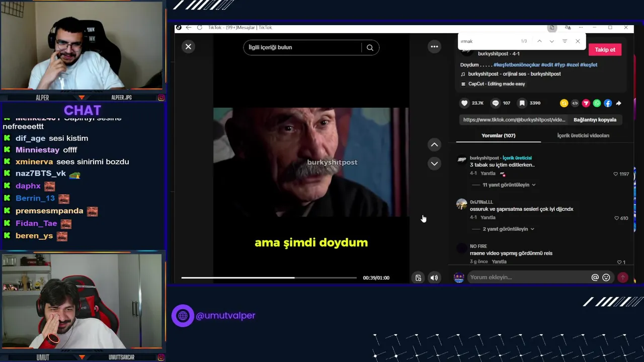
Task: Jump to previous find-in-page match
Action: pos(539,41)
